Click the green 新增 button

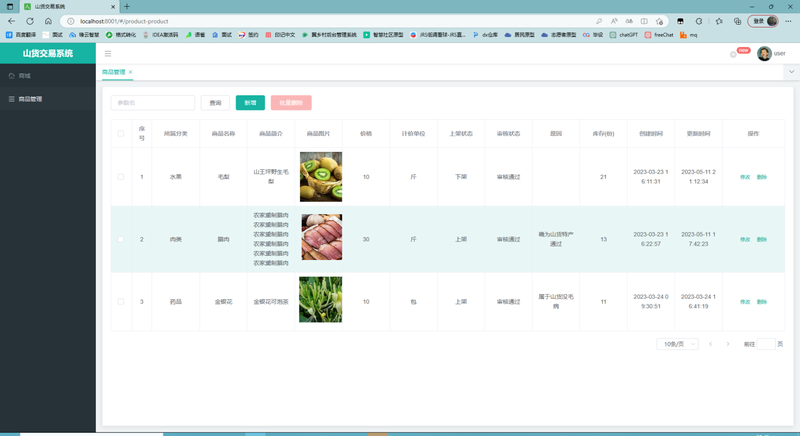coord(250,103)
